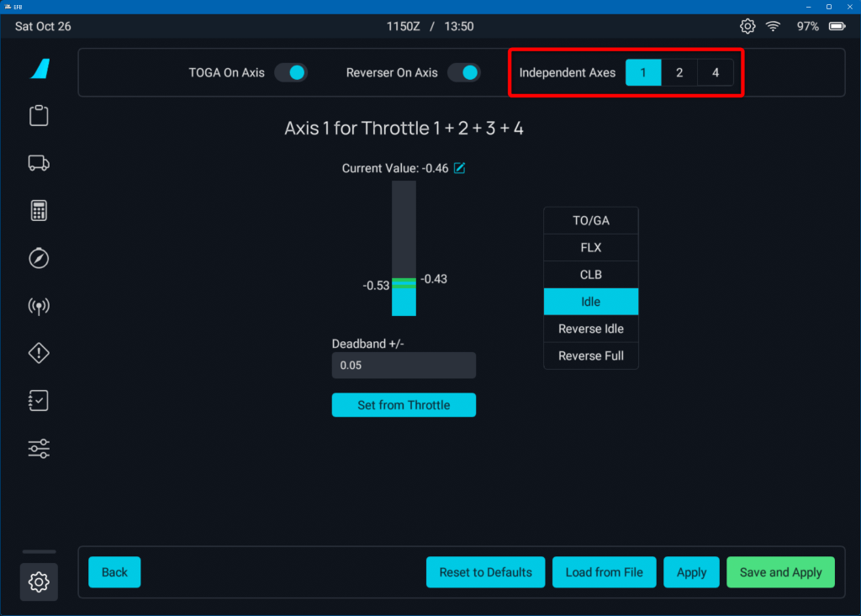Open the Ground services truck page
Screen dimensions: 861x616
click(x=39, y=163)
